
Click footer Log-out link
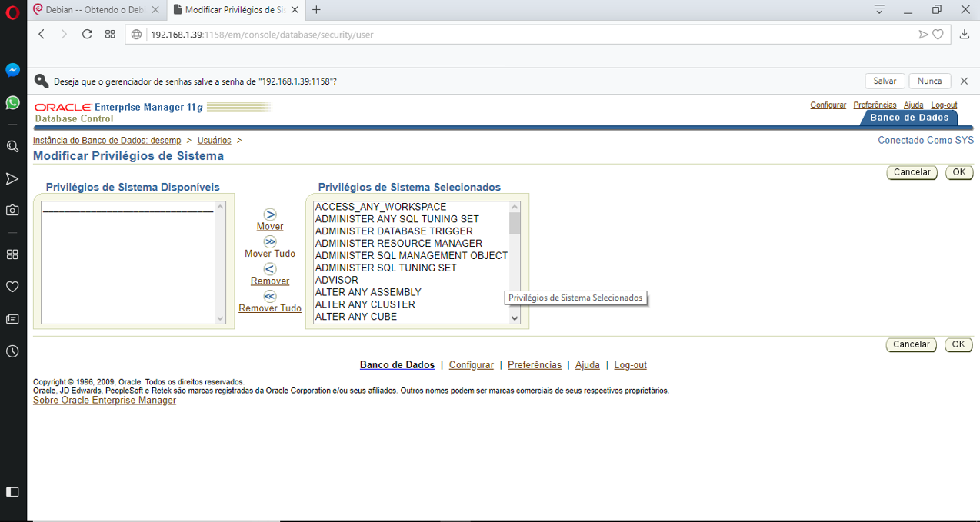pos(630,365)
